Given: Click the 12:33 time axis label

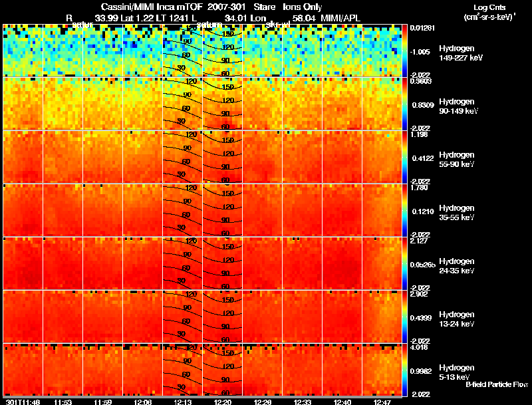Looking at the screenshot, I should click(x=303, y=402).
